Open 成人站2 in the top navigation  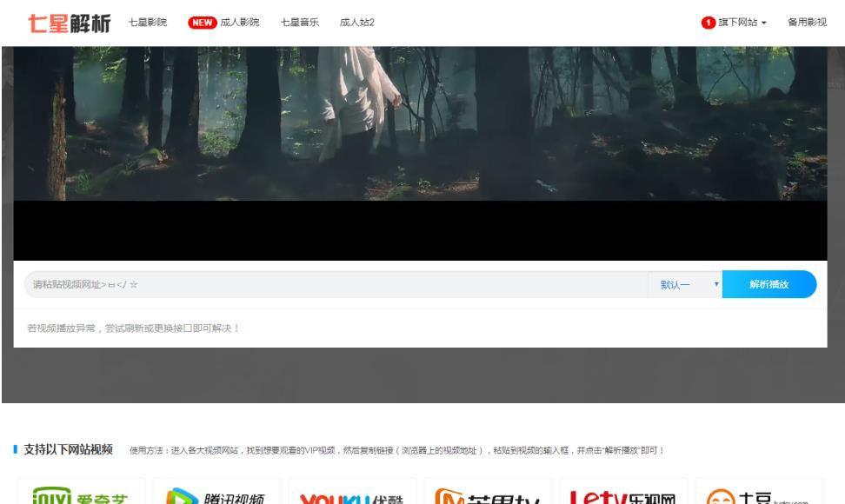coord(356,23)
